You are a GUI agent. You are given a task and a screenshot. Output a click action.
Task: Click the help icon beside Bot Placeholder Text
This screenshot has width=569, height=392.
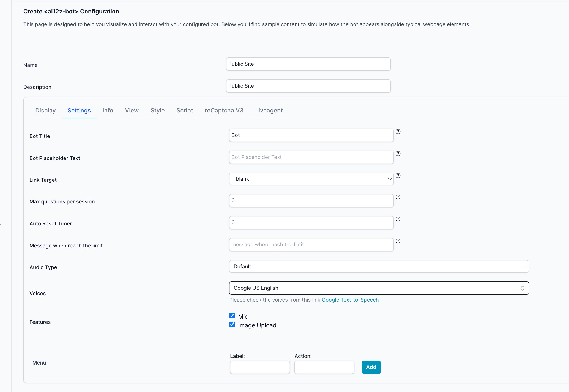[x=398, y=154]
